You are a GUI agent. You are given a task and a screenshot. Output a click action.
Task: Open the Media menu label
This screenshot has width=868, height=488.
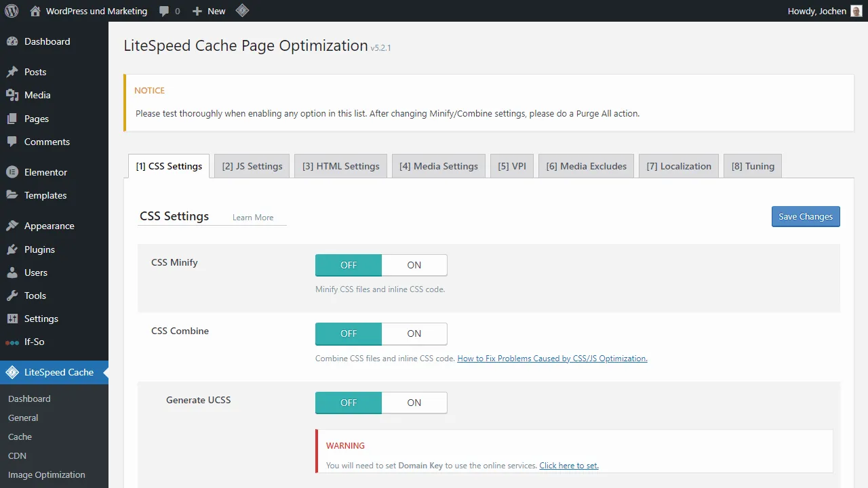coord(37,95)
